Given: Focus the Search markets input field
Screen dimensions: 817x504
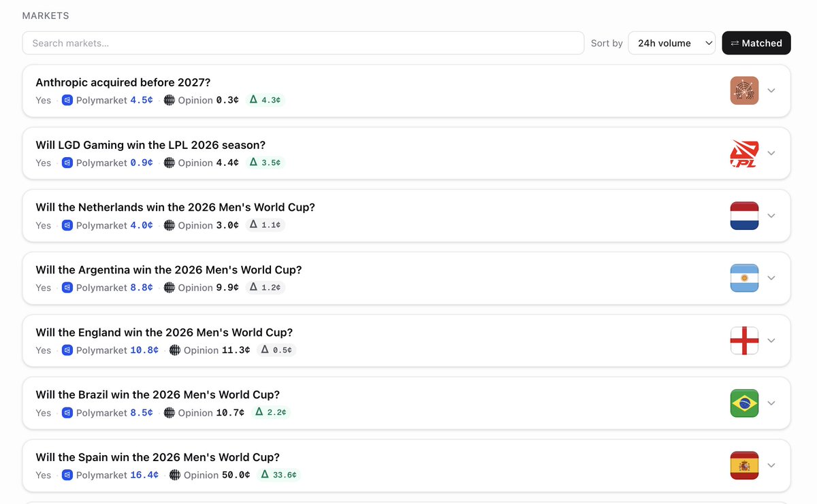Looking at the screenshot, I should (x=303, y=43).
